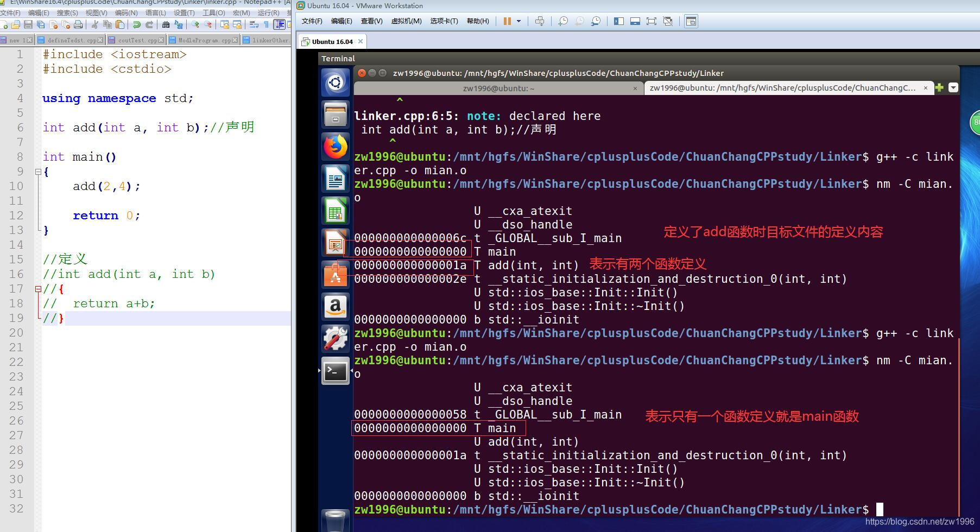
Task: Open Ubuntu Software center from launcher
Action: coord(336,275)
